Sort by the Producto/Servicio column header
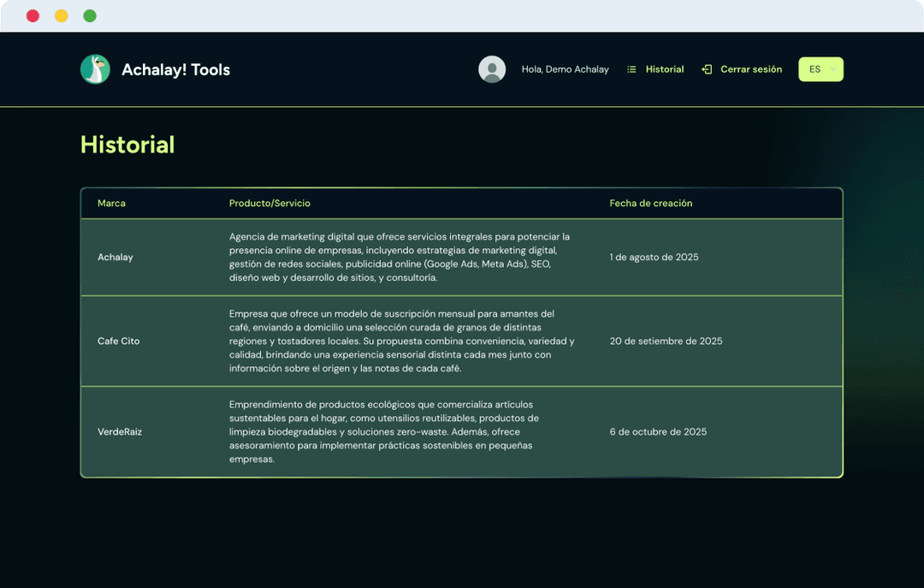The height and width of the screenshot is (588, 924). (x=269, y=204)
